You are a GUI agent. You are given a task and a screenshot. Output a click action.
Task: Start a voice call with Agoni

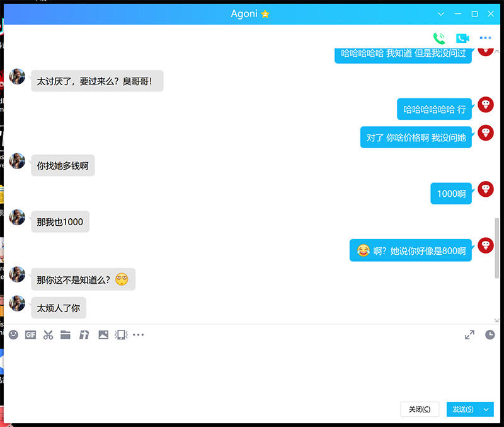coord(438,38)
